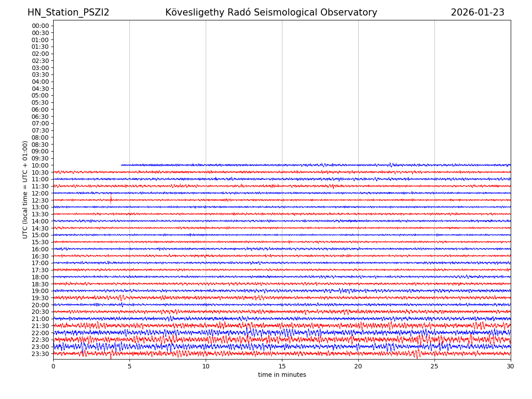Click the 23:30 time row label

(40, 354)
